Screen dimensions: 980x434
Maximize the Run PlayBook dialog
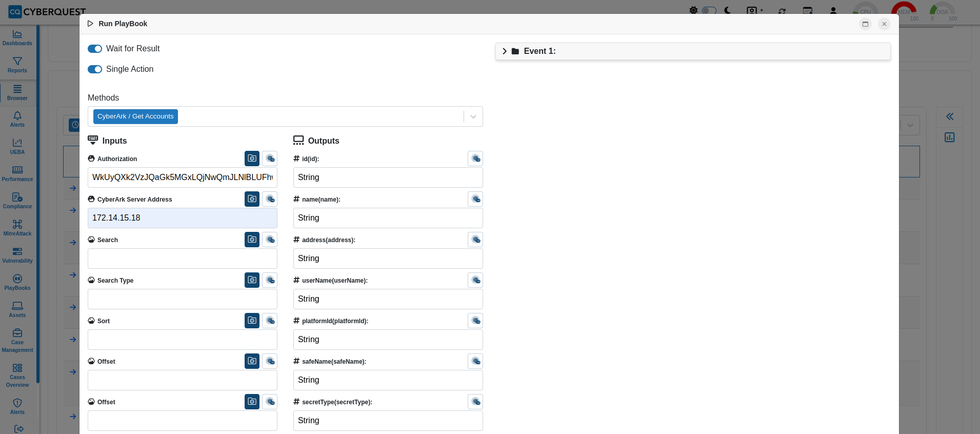[865, 24]
